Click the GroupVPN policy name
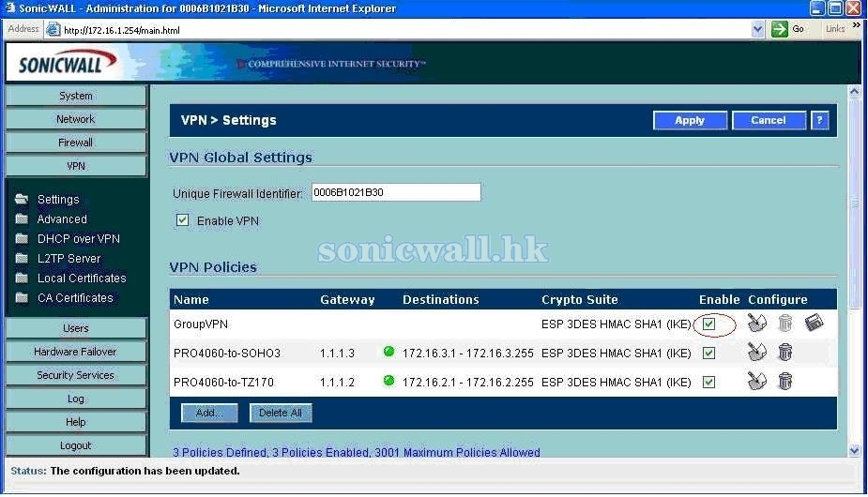 tap(201, 324)
